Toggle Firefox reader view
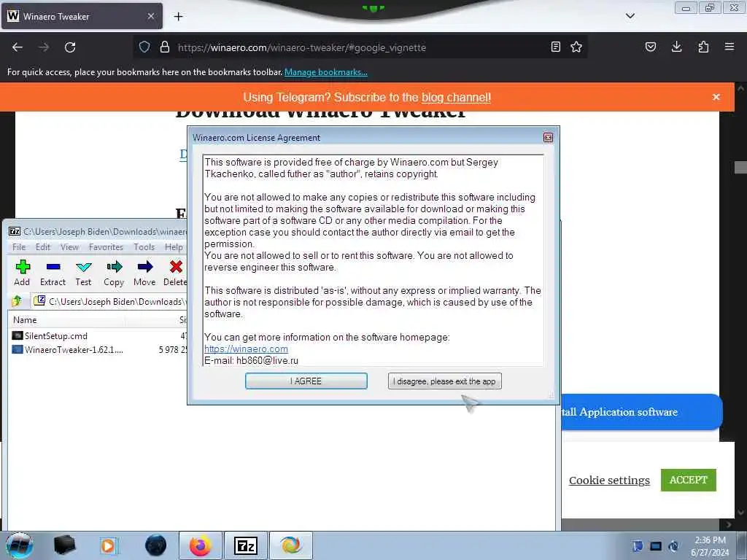Screen dimensions: 747x560 555,47
